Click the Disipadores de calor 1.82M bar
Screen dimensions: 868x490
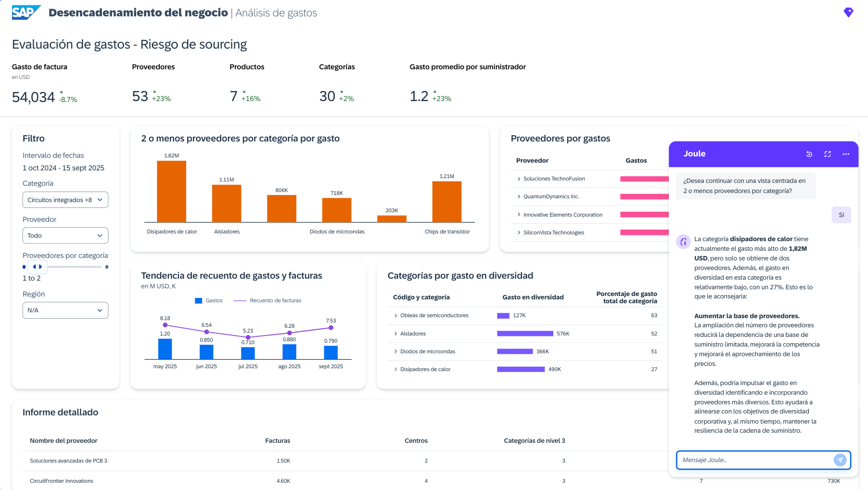tap(172, 191)
